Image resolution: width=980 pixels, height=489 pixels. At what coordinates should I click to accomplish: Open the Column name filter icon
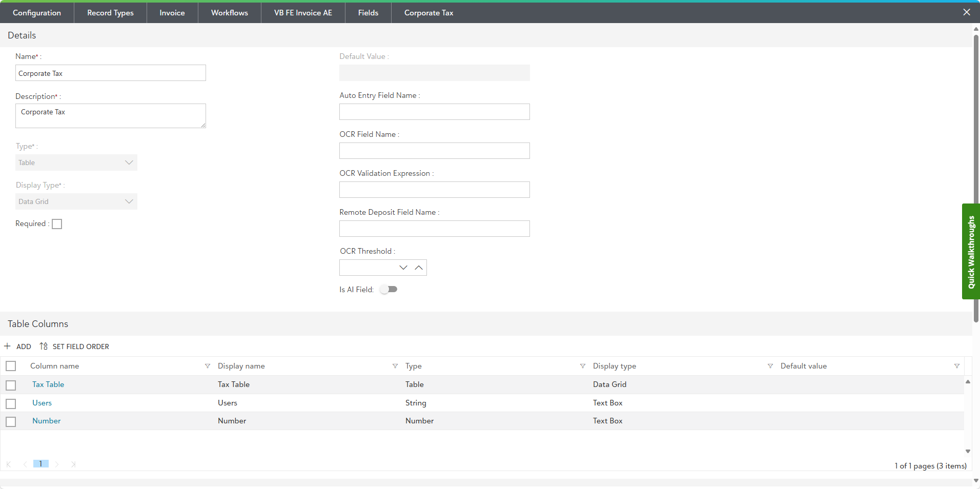tap(208, 366)
